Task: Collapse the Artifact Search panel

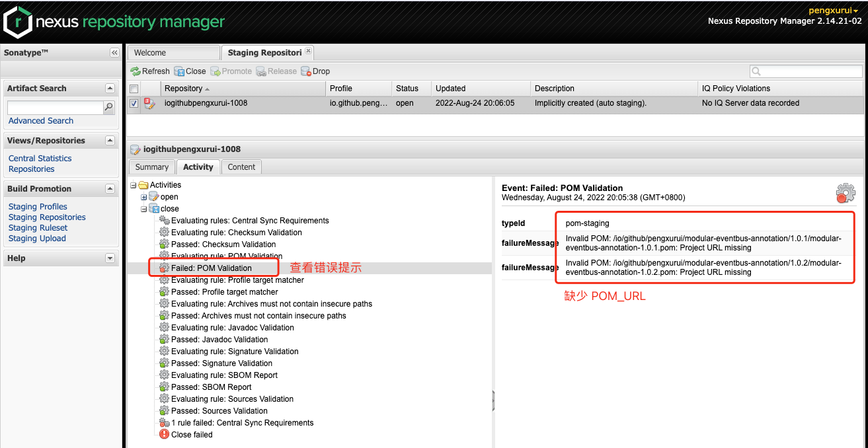Action: click(x=110, y=89)
